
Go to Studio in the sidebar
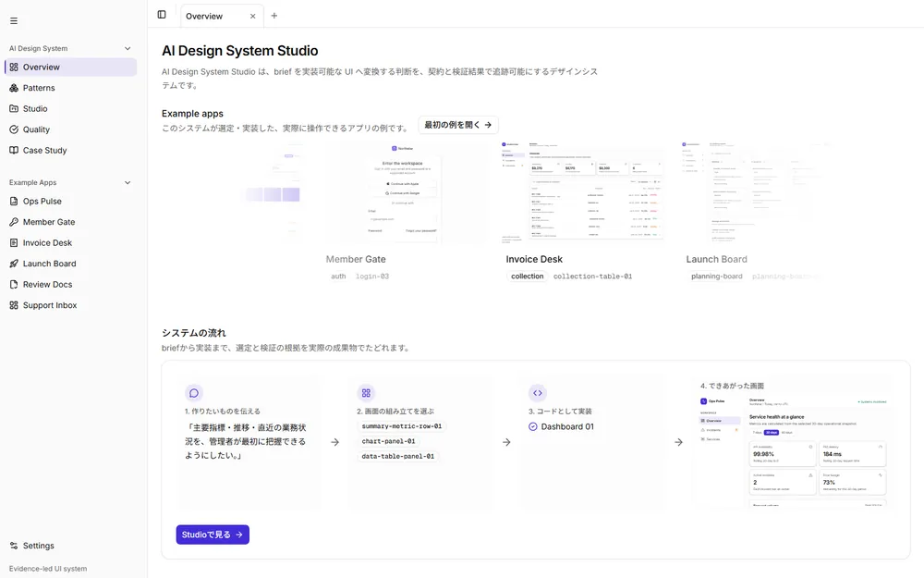click(71, 108)
